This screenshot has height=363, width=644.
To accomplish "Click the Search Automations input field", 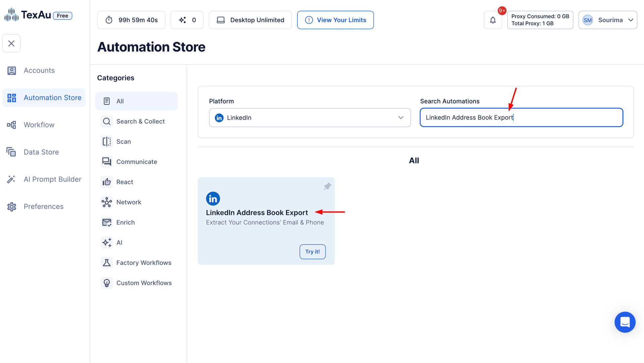I will [x=522, y=117].
